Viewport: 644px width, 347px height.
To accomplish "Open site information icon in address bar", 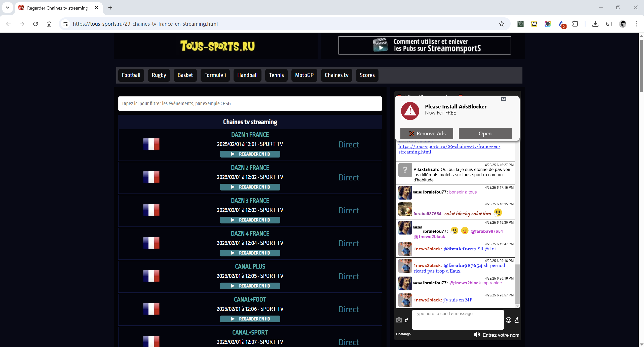I will 65,24.
